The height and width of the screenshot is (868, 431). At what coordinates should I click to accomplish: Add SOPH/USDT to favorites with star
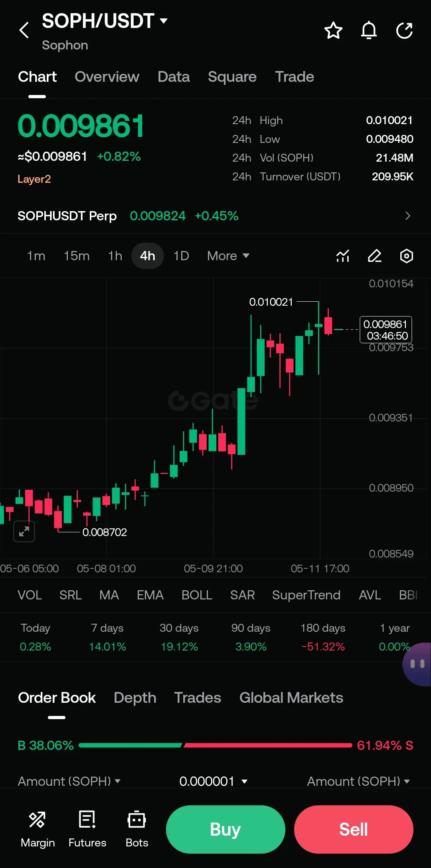pos(333,30)
